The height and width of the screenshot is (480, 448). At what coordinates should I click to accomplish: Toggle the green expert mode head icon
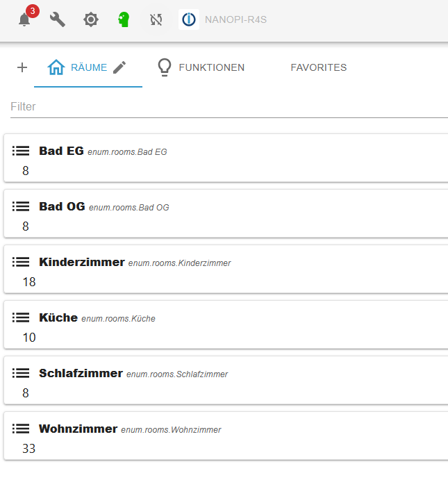[x=124, y=19]
